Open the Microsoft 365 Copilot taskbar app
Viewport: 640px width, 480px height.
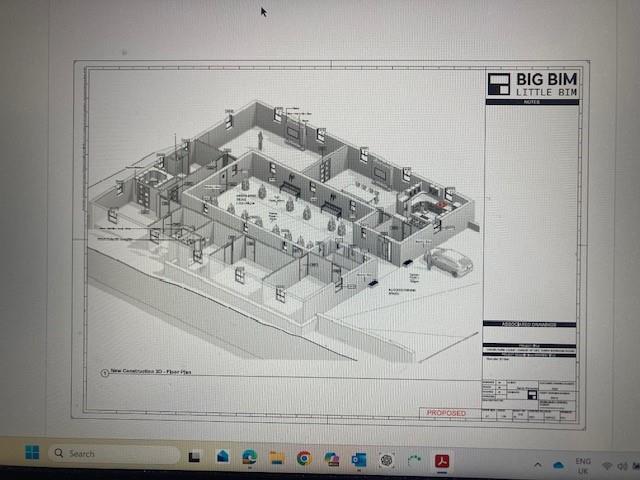tap(331, 459)
